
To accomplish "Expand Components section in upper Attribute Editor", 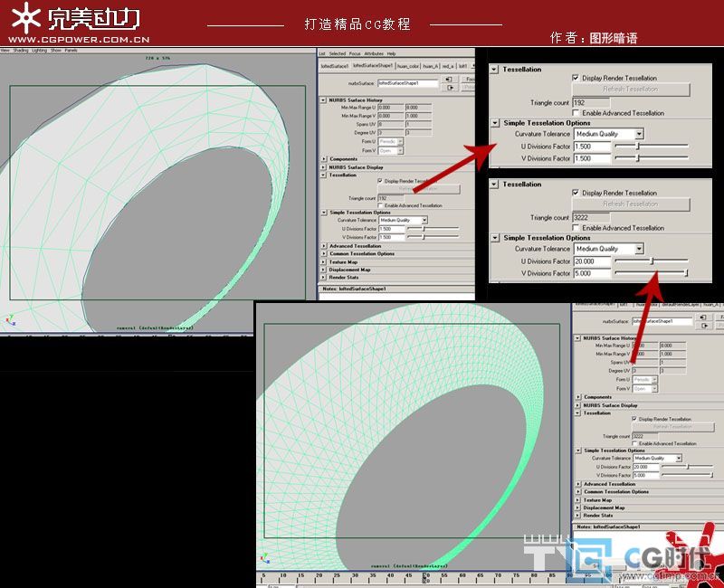I will pyautogui.click(x=323, y=159).
